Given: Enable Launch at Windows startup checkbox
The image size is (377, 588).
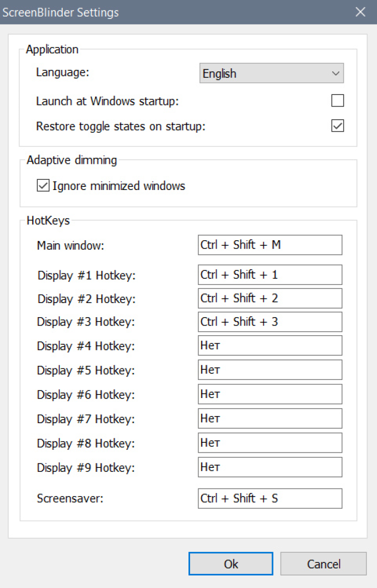Looking at the screenshot, I should (x=338, y=101).
